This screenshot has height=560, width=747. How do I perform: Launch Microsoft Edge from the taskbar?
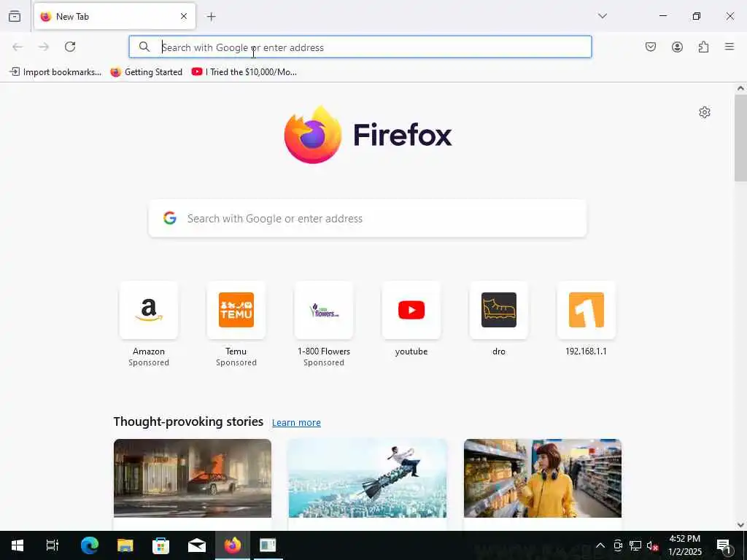click(x=89, y=545)
